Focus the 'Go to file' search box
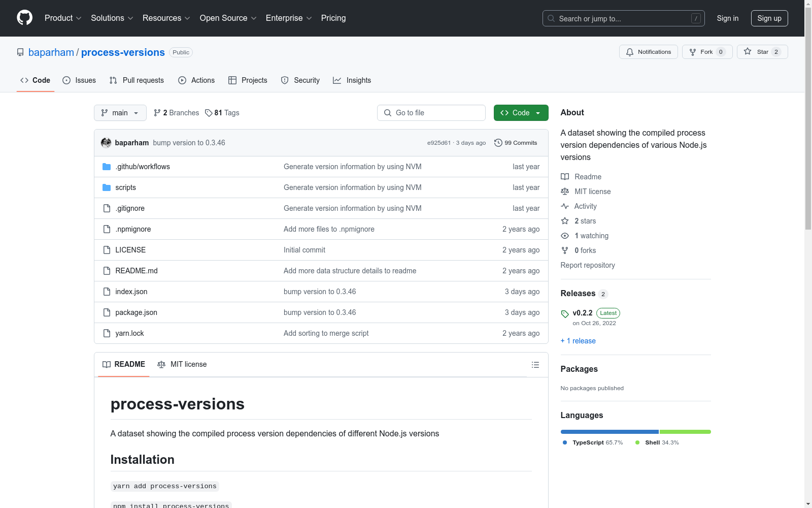This screenshot has width=812, height=508. tap(431, 113)
